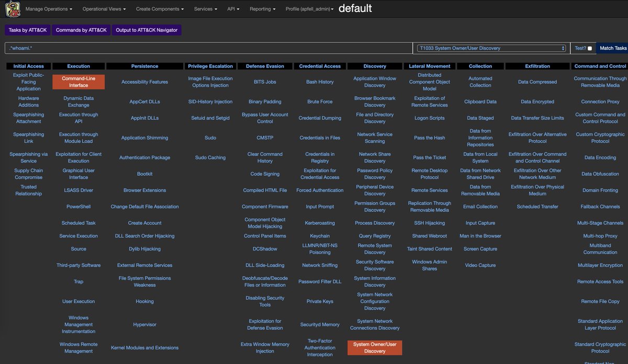Screen dimensions: 628x364
Task: Click the Clipboard Data technique
Action: coord(480,102)
